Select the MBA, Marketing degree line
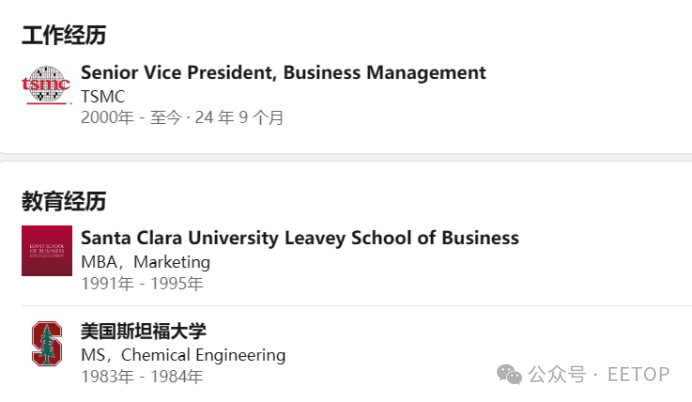The height and width of the screenshot is (402, 692). (x=146, y=262)
